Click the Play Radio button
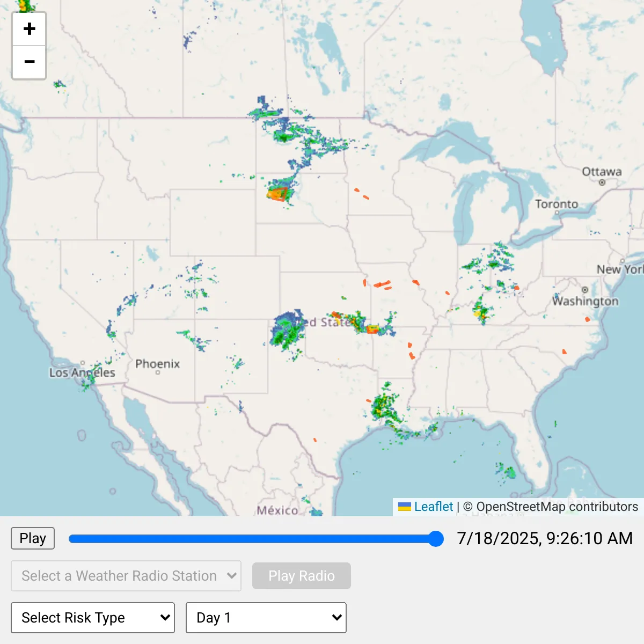 tap(301, 576)
